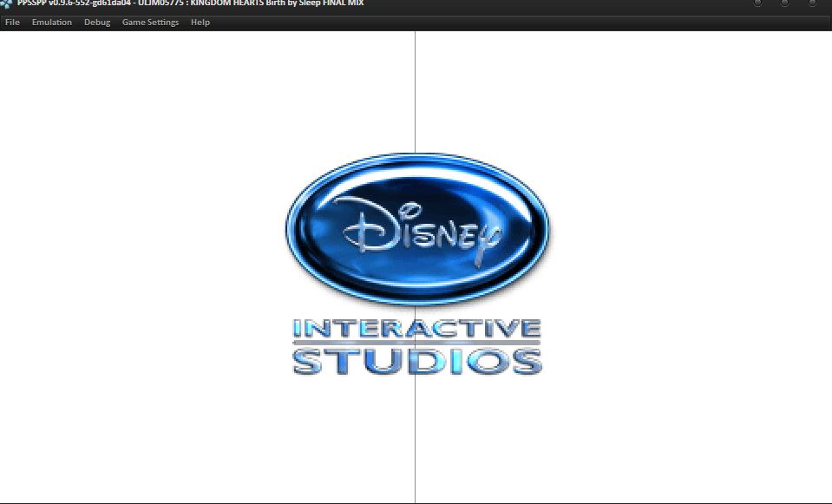The image size is (832, 504).
Task: Click the blue Disney oval logo
Action: tap(417, 286)
